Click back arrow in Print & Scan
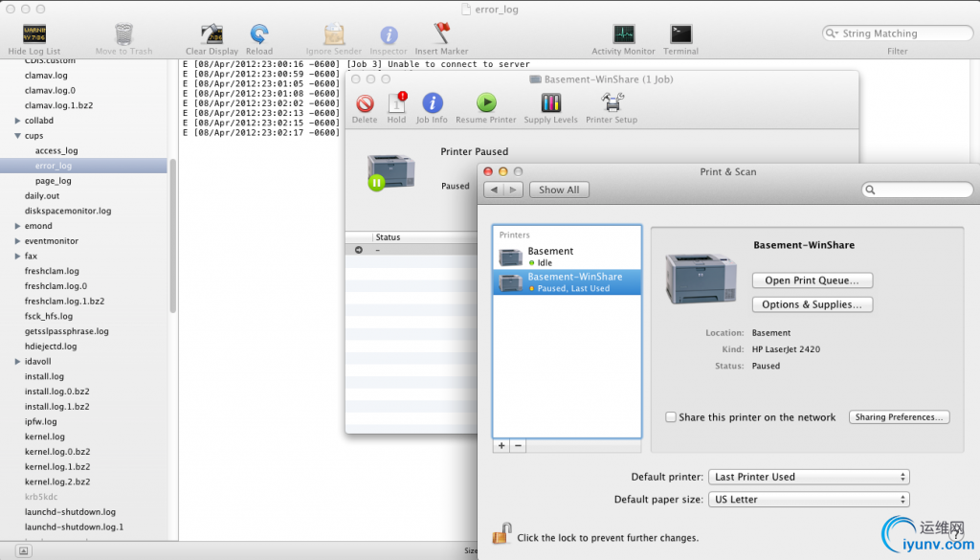This screenshot has width=980, height=560. pos(494,190)
